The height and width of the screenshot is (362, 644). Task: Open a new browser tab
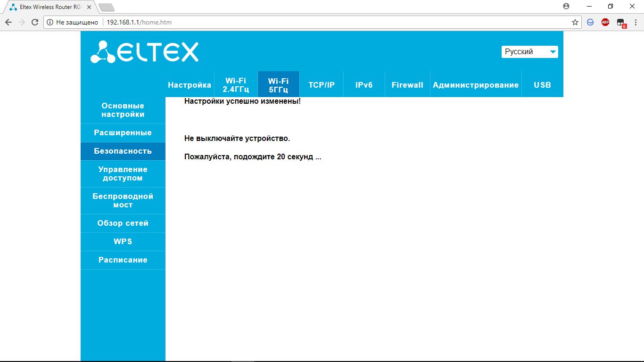click(107, 8)
